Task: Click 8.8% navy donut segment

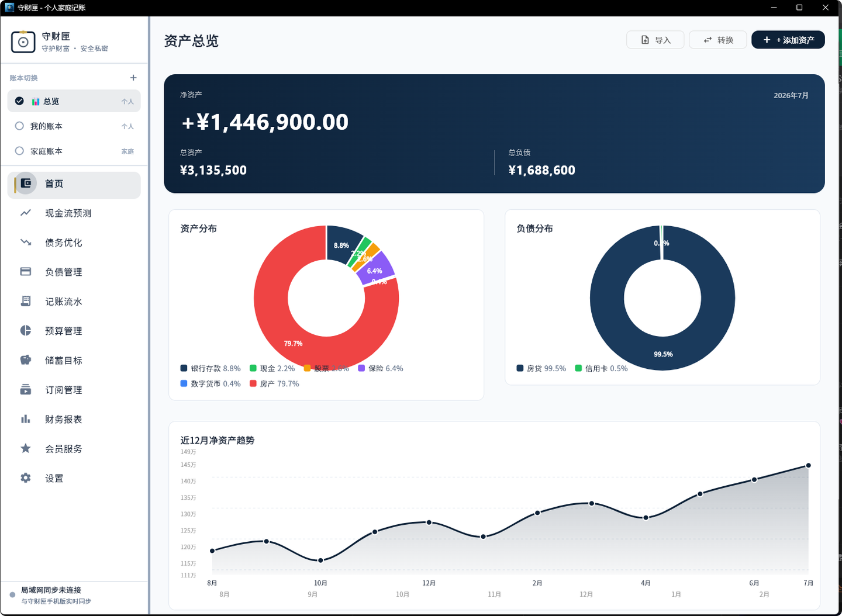Action: 343,244
